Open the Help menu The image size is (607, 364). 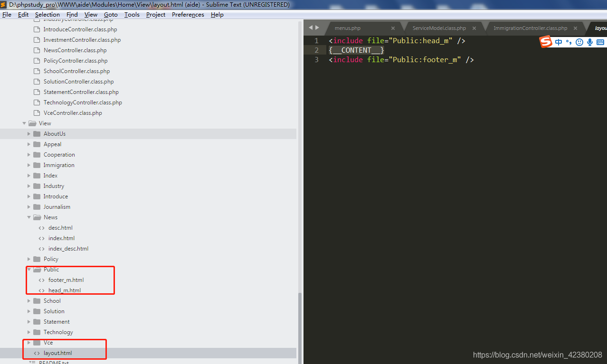point(217,15)
